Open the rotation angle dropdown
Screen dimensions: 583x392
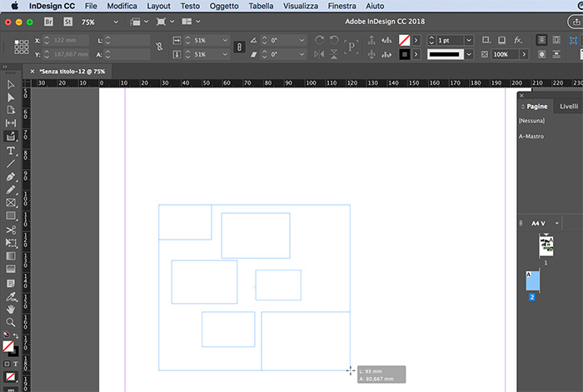(301, 40)
